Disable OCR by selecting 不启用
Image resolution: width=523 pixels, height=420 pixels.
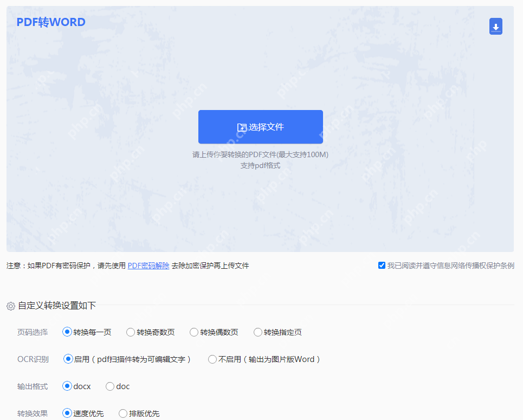[212, 359]
